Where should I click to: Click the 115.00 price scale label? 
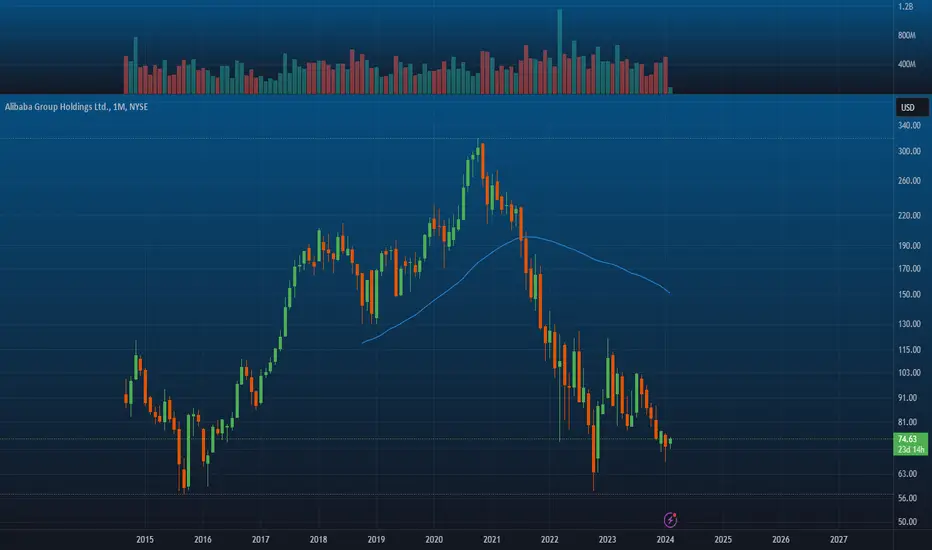909,350
